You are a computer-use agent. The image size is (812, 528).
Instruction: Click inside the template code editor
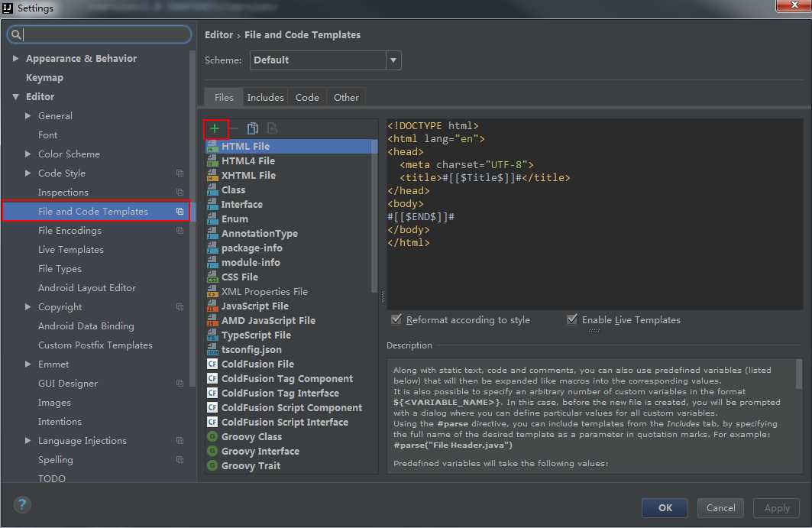594,214
